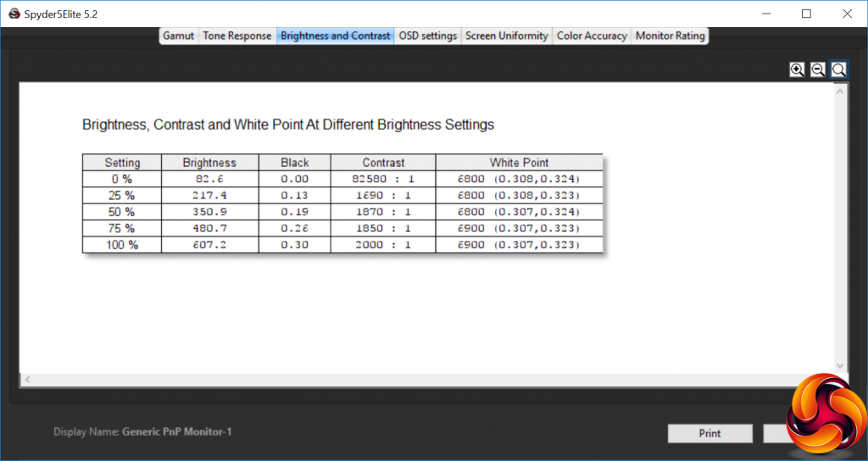Select the Brightness and Contrast tab

[x=336, y=36]
